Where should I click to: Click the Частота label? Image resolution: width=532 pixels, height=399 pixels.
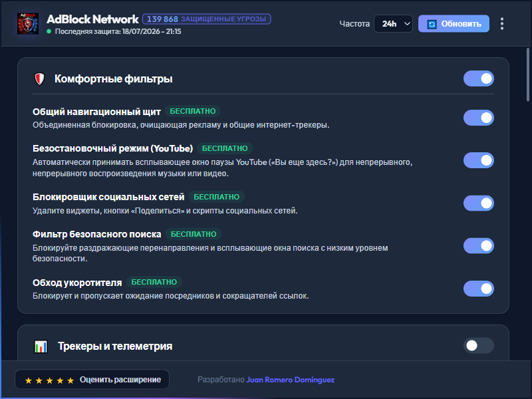(x=354, y=24)
